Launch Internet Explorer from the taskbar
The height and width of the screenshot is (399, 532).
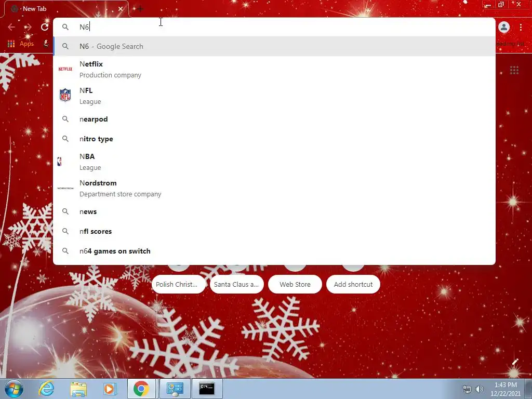pos(46,389)
